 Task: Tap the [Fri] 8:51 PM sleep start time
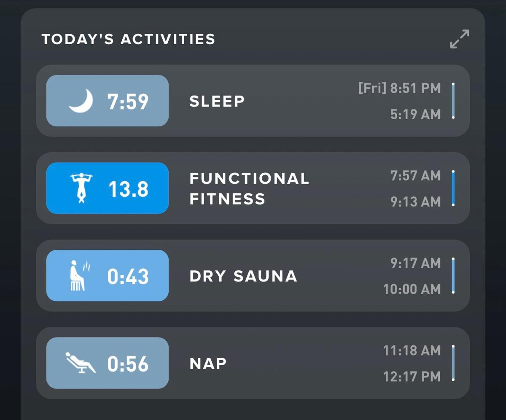[401, 88]
